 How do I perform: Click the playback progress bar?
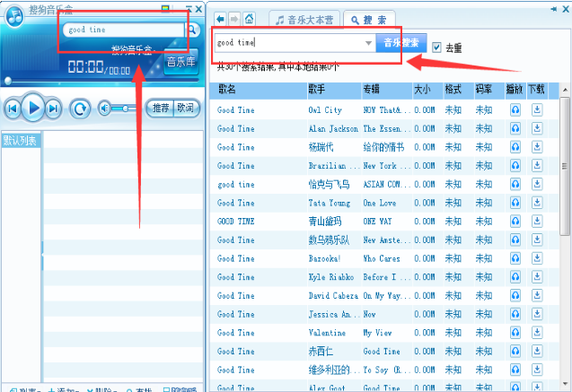tap(102, 80)
